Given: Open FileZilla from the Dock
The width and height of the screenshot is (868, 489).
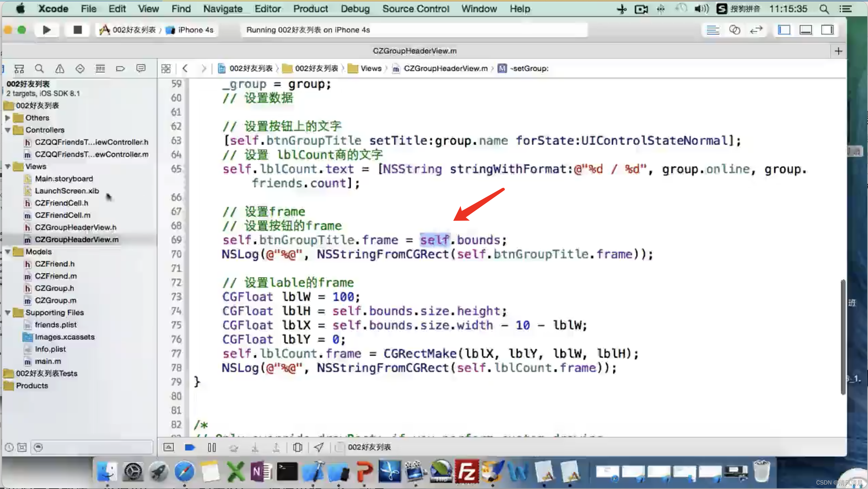Looking at the screenshot, I should coord(466,471).
